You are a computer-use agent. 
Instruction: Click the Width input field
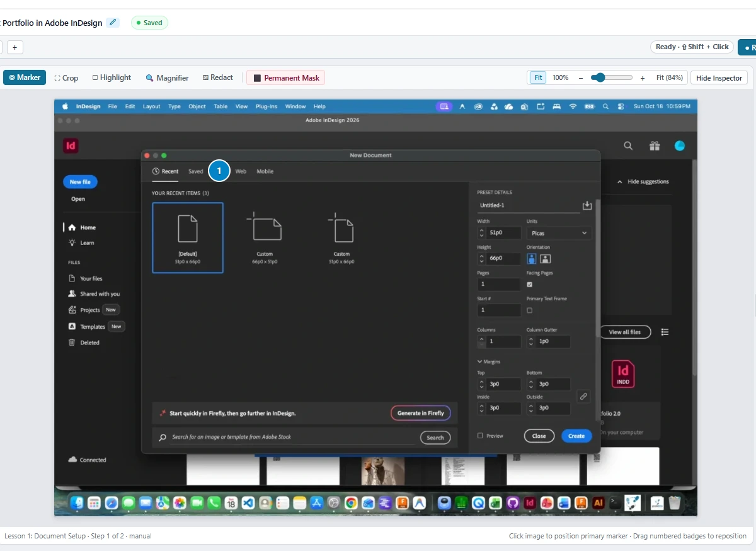coord(504,232)
